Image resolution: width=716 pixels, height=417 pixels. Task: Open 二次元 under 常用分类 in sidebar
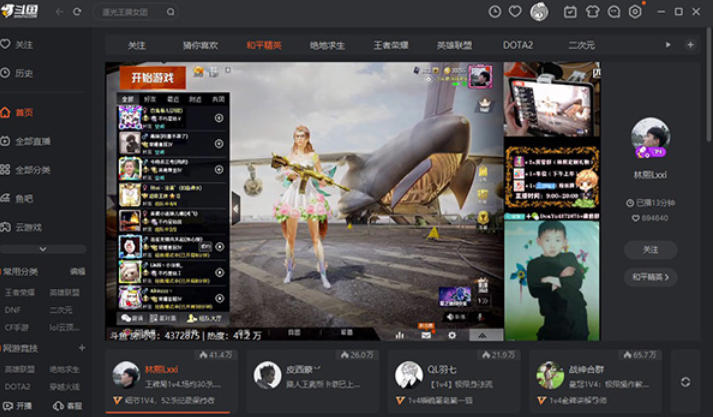[x=60, y=310]
